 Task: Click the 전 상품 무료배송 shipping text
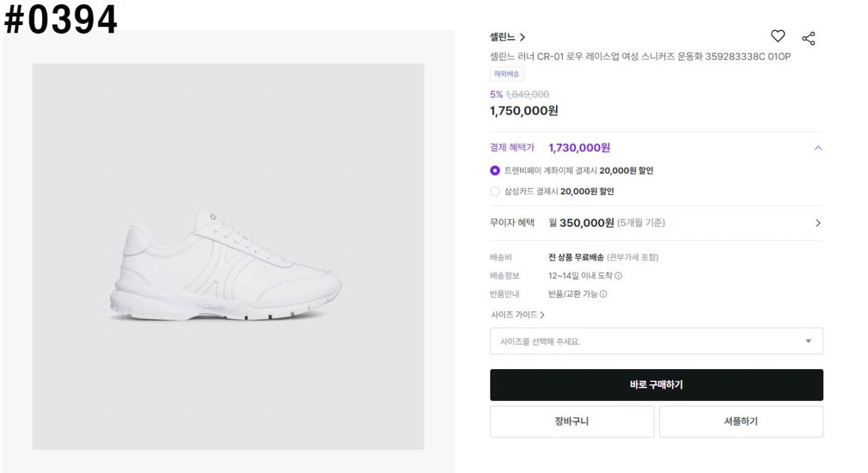coord(576,257)
